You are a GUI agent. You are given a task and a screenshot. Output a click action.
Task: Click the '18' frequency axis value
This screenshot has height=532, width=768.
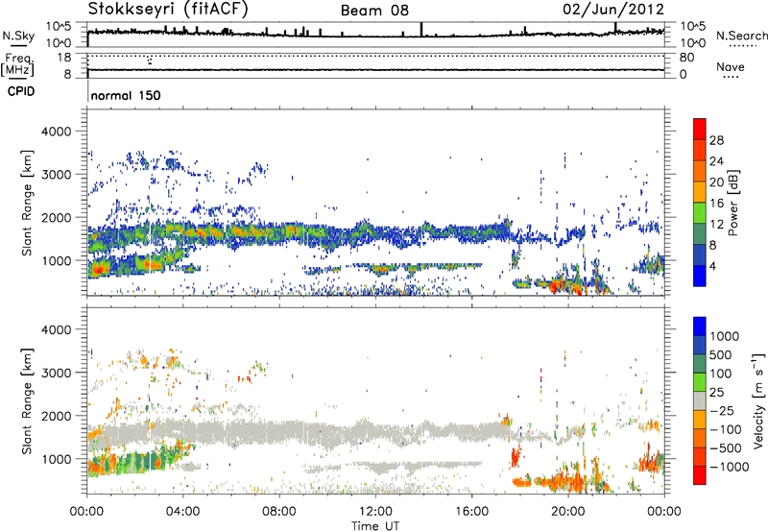[64, 58]
